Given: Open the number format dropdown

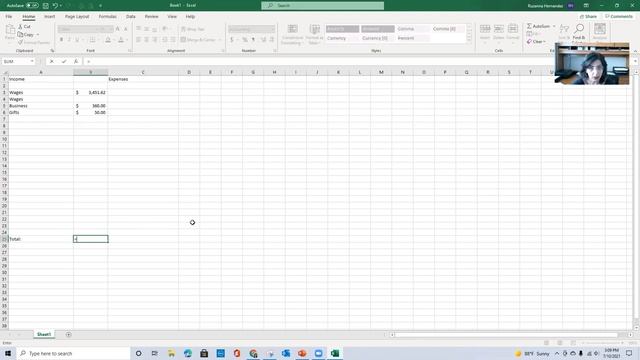Looking at the screenshot, I should (273, 29).
